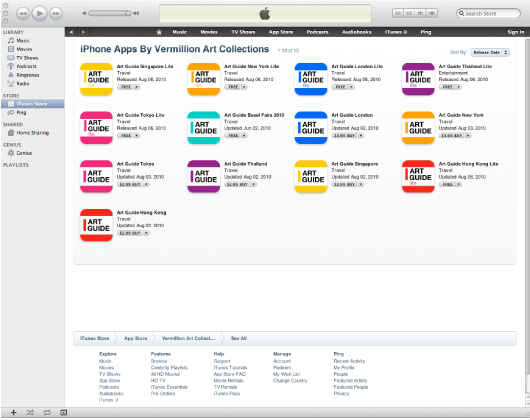Screen dimensions: 530x420
Task: Expand the arrow beside Art Guide London Lite's FREE
Action: 352,87
